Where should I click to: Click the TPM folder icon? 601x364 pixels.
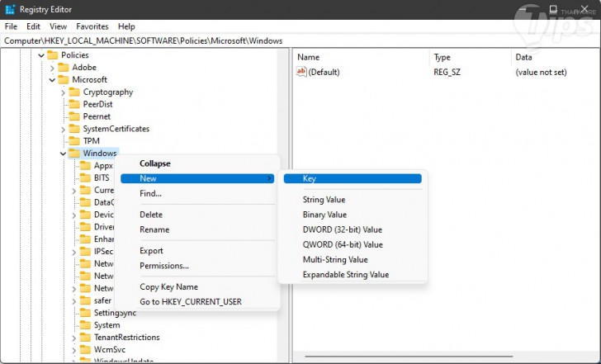[74, 141]
